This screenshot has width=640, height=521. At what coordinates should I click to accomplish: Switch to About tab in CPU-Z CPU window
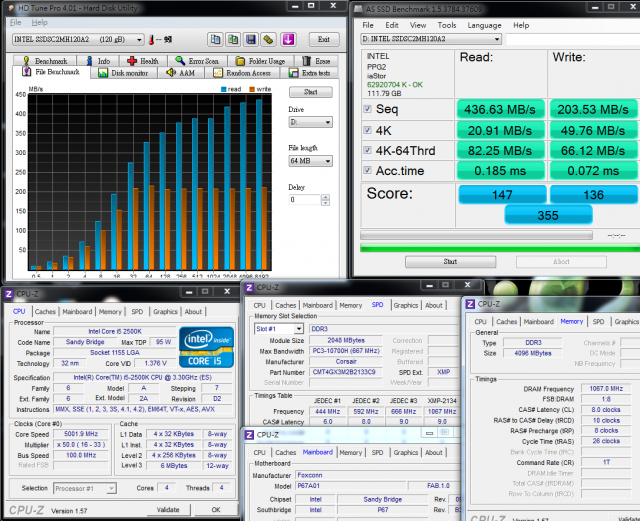193,312
